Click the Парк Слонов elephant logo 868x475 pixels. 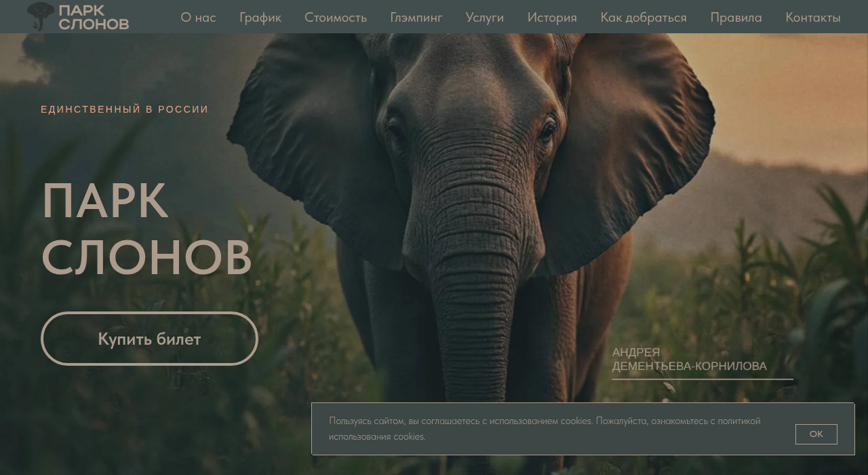pos(78,16)
